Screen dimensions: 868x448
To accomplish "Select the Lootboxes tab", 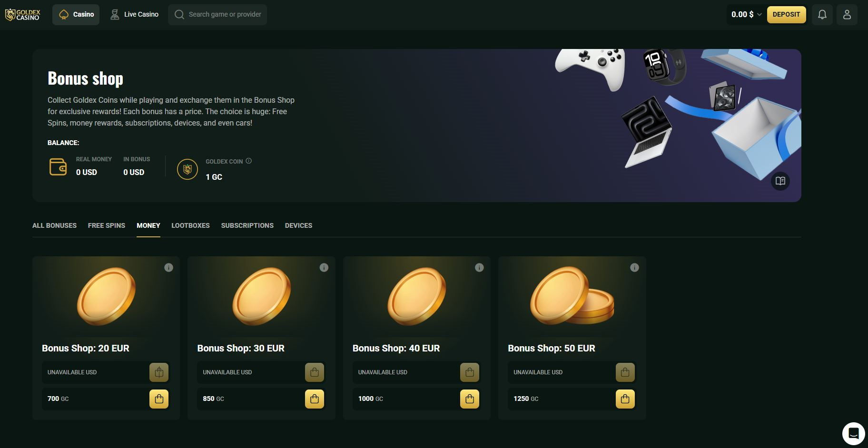I will pyautogui.click(x=190, y=225).
